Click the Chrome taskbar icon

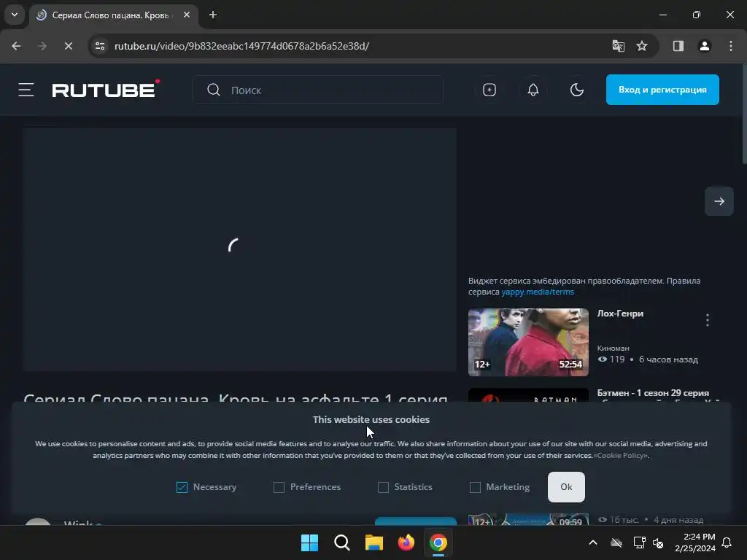pos(438,542)
